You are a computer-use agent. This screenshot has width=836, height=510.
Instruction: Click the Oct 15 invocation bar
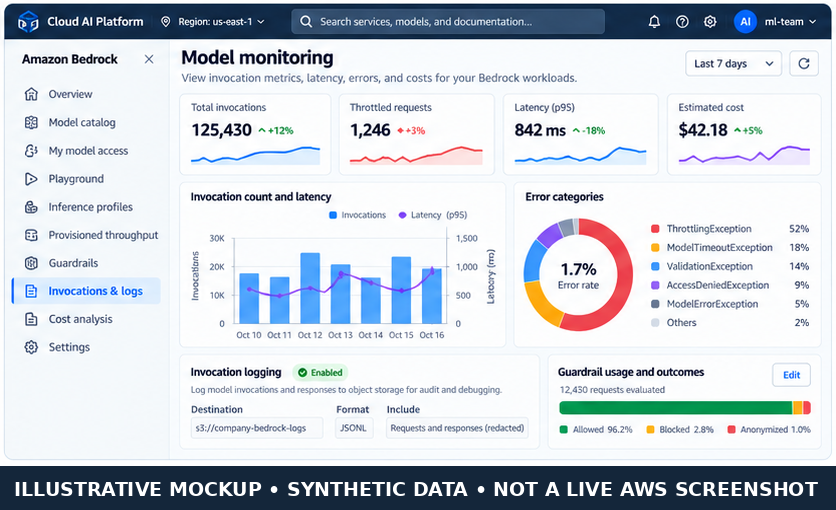click(x=401, y=290)
